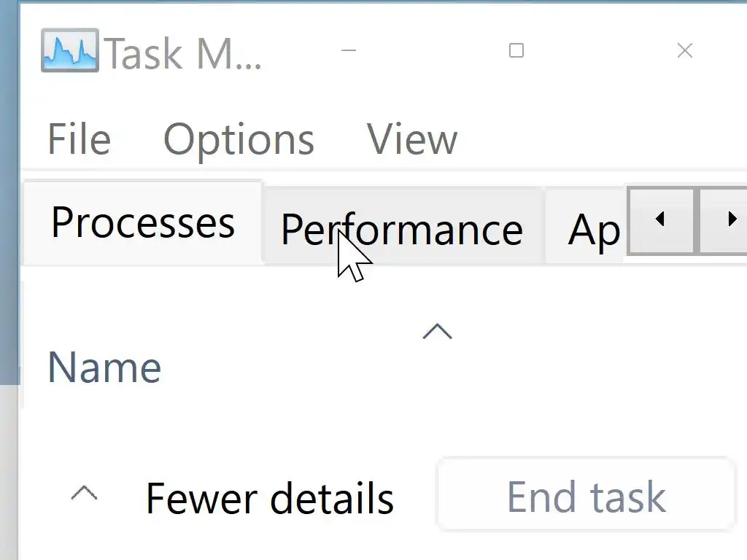Click the sort arrow above the column header

437,332
